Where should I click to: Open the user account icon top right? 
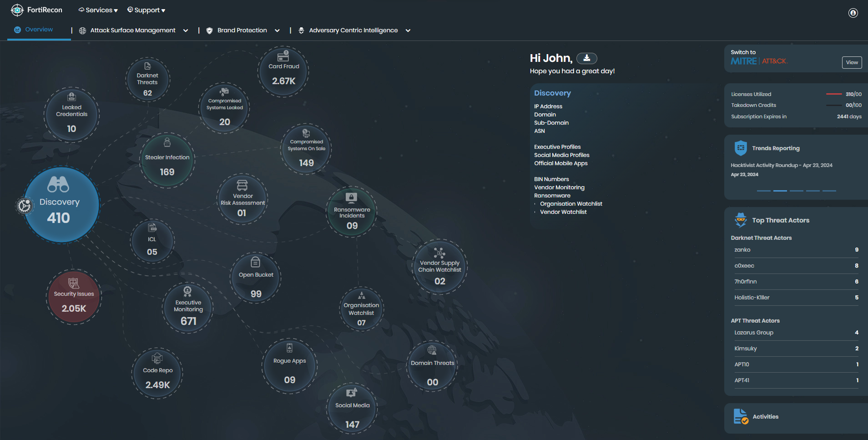pyautogui.click(x=853, y=13)
